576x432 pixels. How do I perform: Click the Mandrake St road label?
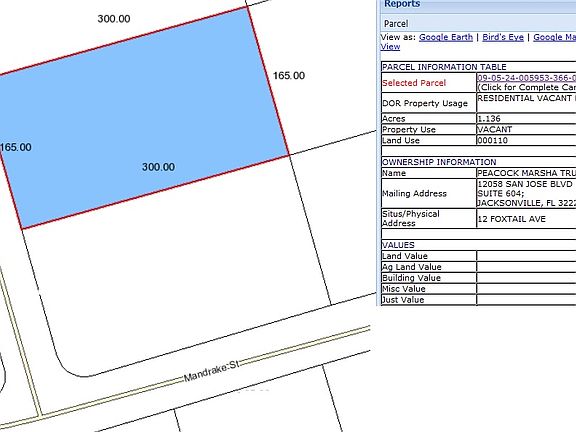coord(211,371)
